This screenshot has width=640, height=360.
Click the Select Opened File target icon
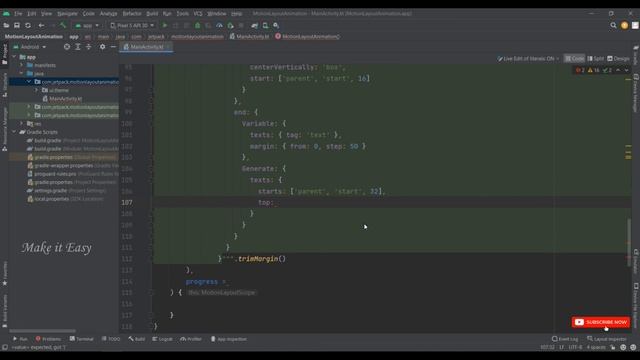(67, 47)
